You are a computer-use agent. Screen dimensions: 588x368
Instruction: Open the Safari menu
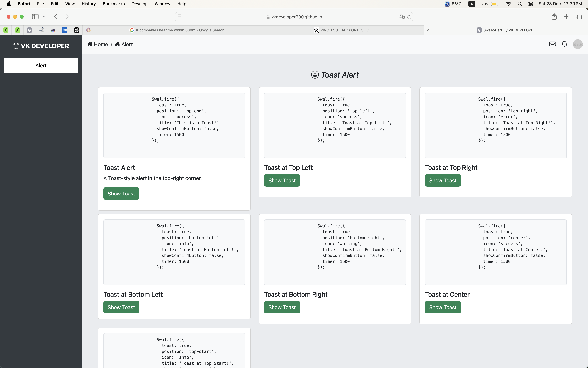click(24, 4)
